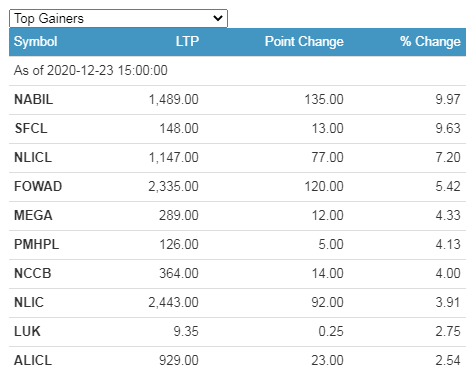Open the NABIL symbol link

pos(33,99)
